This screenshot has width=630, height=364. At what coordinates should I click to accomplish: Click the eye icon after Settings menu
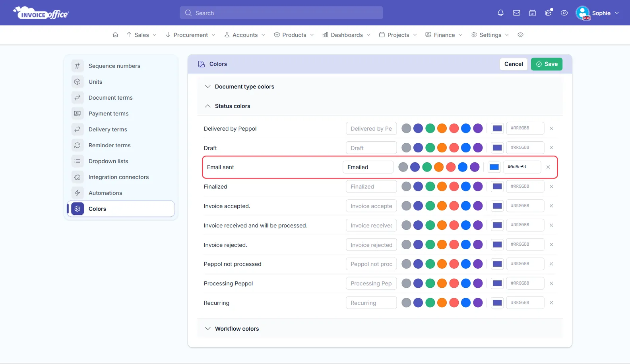pos(520,35)
